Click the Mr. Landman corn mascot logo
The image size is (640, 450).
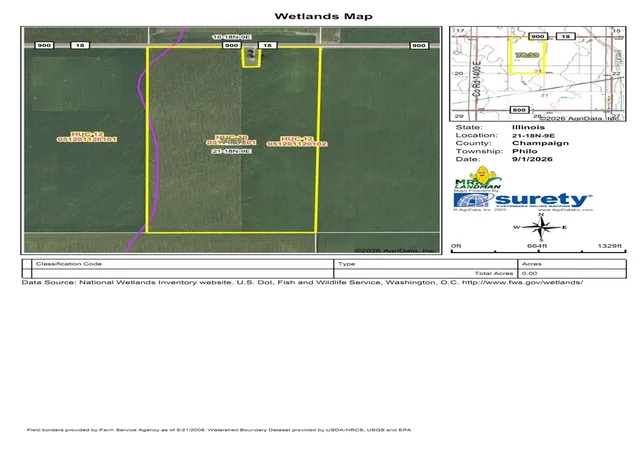coord(478,177)
